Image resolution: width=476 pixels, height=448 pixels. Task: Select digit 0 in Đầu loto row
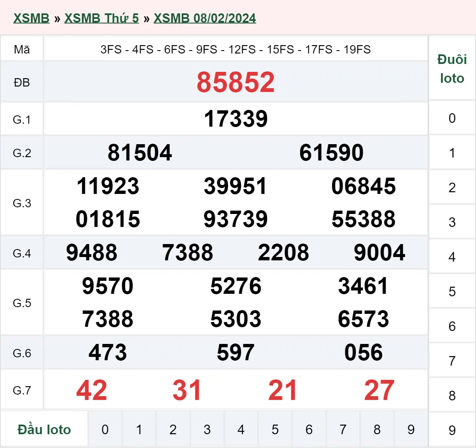pyautogui.click(x=105, y=429)
